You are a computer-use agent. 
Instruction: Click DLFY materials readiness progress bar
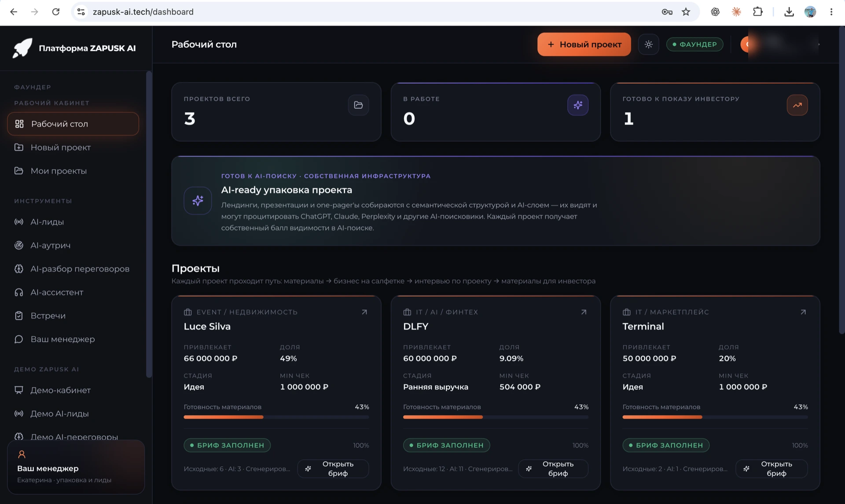coord(496,417)
